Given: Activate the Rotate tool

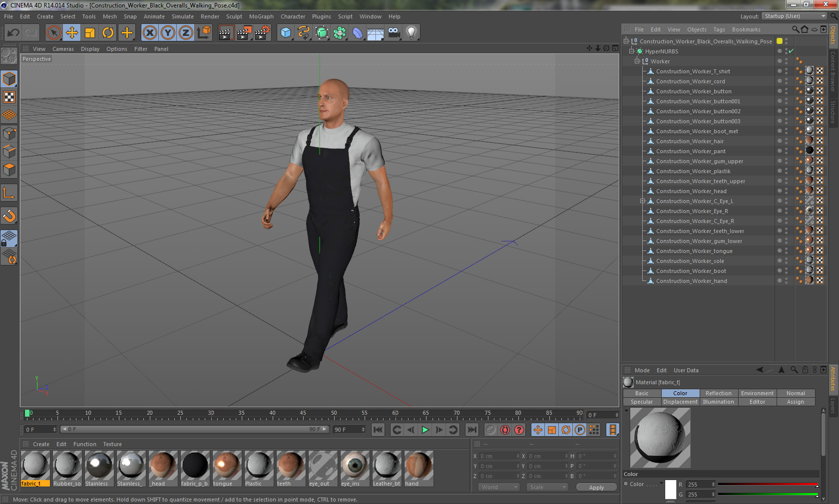Looking at the screenshot, I should 108,33.
